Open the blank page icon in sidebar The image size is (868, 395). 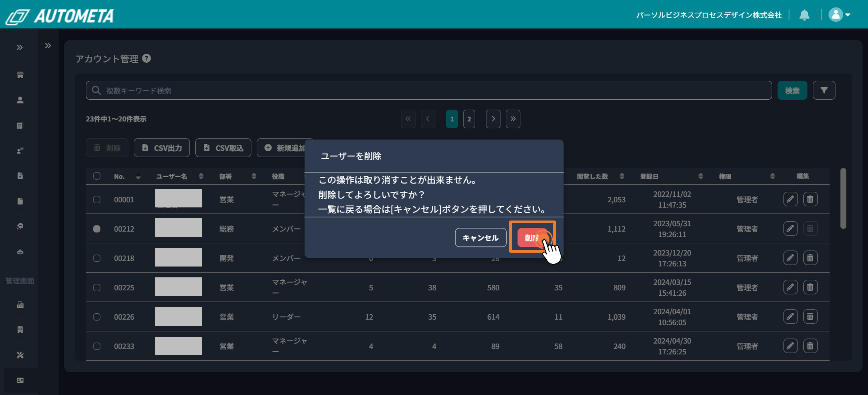pos(20,201)
